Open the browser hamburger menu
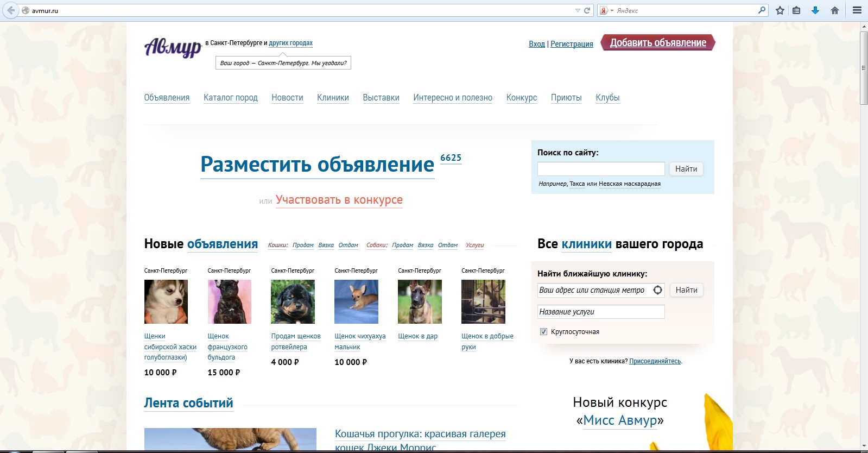 pos(857,10)
